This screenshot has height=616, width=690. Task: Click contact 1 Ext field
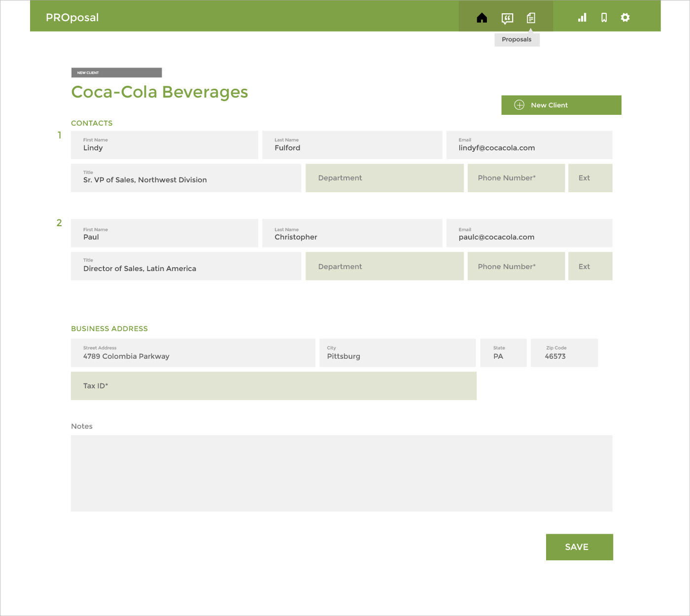pyautogui.click(x=590, y=178)
